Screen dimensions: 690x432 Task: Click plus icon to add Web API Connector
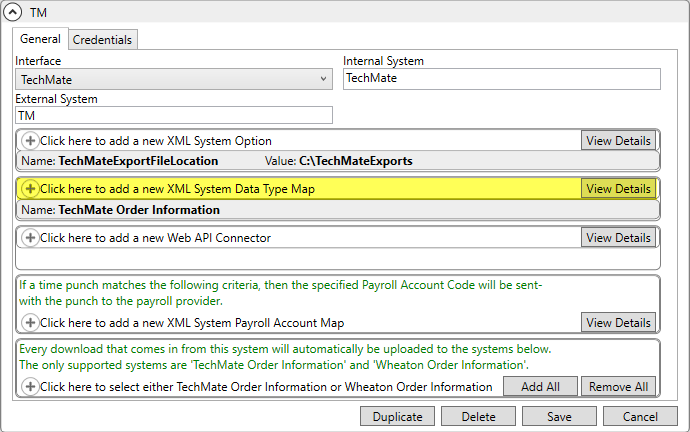[30, 238]
